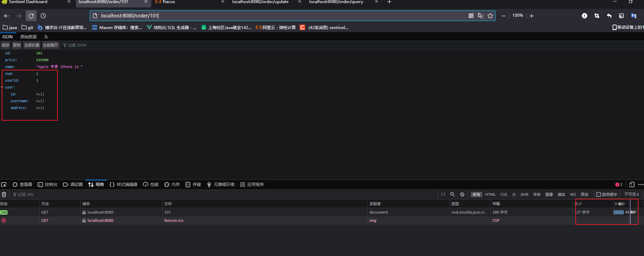Open the QR code icon in address bar
Viewport: 644px width, 256px height.
471,16
